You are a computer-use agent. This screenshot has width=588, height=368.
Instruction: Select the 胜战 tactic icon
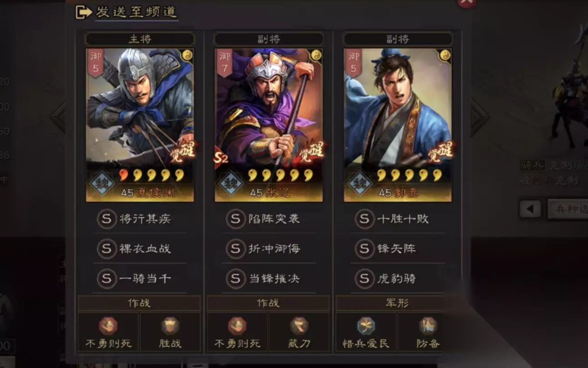coord(170,326)
